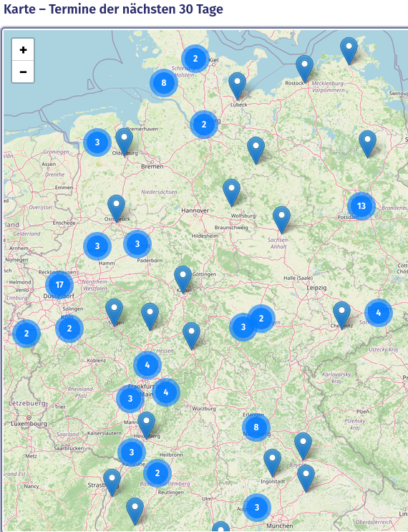
Task: Open the cluster of 4 near Dresden
Action: click(x=379, y=313)
